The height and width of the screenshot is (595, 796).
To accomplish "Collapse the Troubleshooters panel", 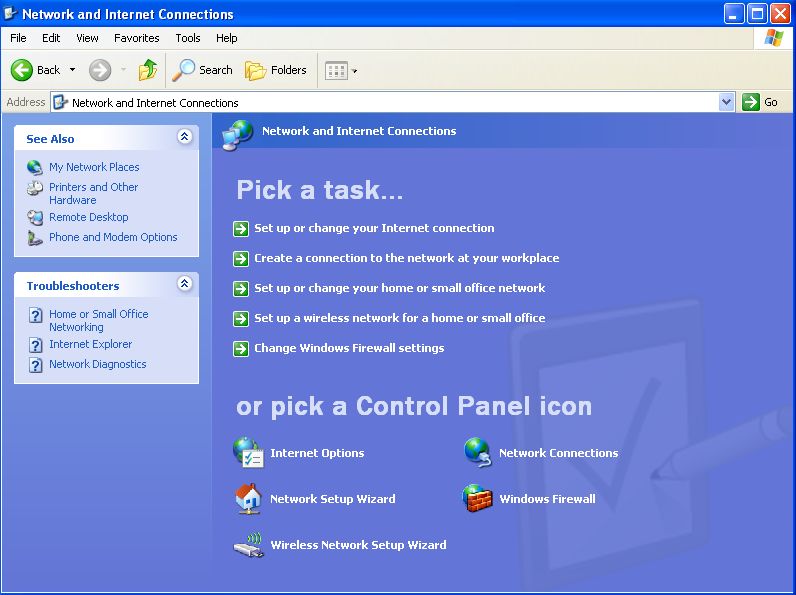I will coord(184,285).
